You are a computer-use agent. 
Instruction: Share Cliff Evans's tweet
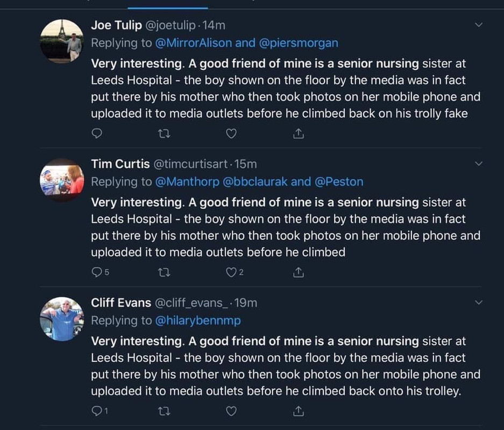click(x=299, y=411)
